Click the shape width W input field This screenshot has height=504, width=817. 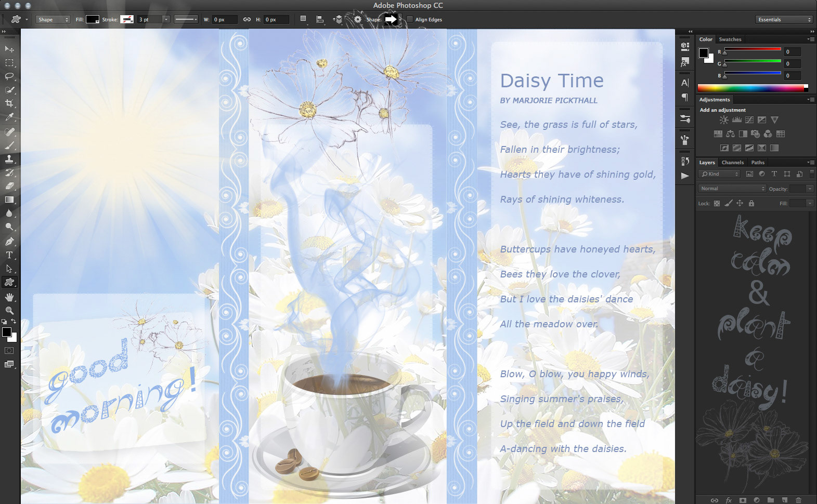click(225, 19)
